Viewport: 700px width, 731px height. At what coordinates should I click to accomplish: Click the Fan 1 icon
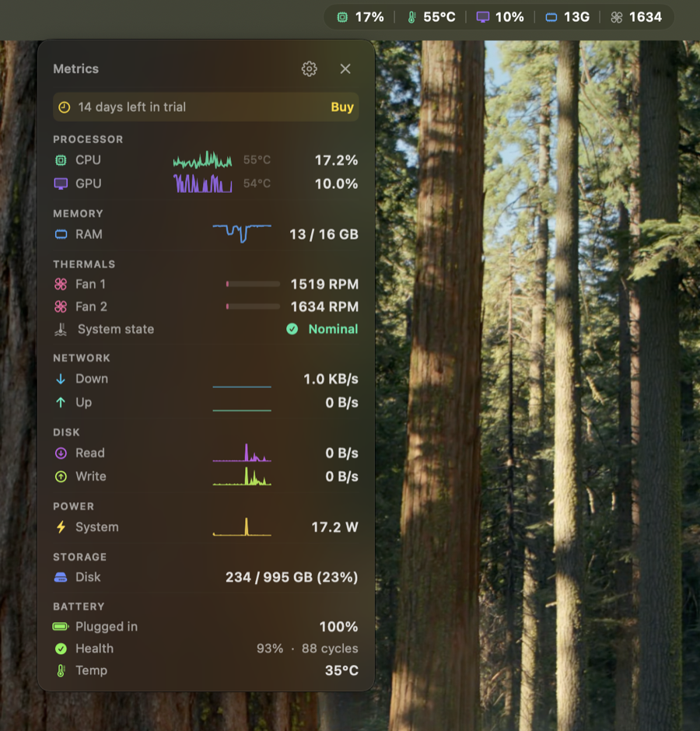point(60,284)
